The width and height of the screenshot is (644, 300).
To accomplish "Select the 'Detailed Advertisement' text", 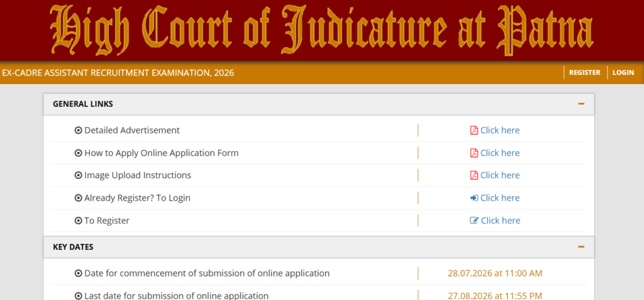I will click(132, 130).
